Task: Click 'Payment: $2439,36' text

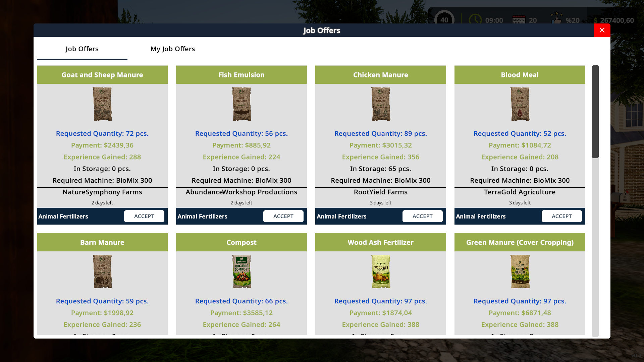Action: pos(102,145)
